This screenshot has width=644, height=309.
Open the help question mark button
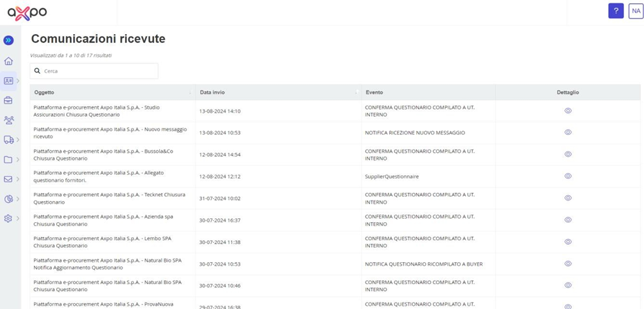[616, 11]
